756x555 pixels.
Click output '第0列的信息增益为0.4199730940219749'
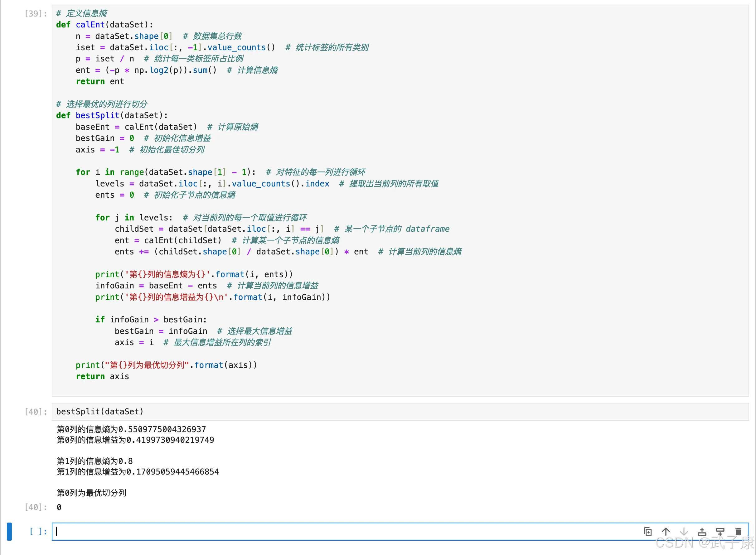click(135, 440)
